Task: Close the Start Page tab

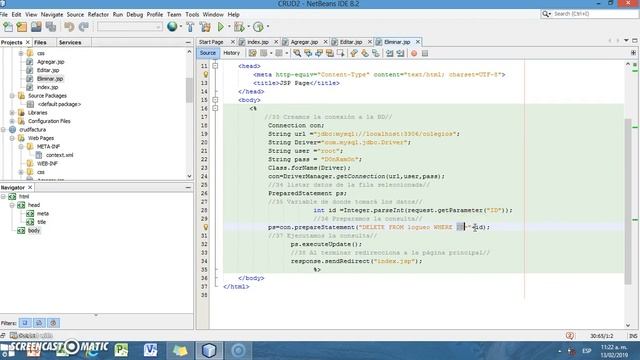Action: coord(233,42)
